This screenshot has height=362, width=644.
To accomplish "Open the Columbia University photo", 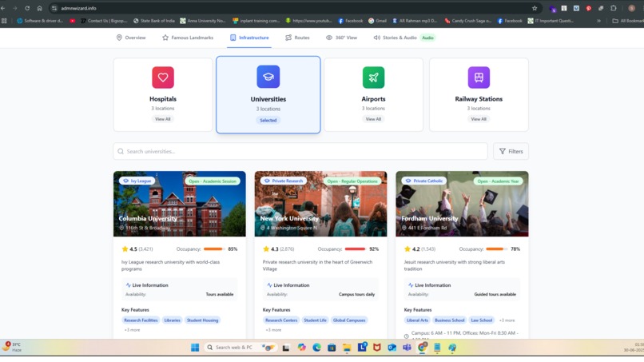I will pyautogui.click(x=180, y=204).
